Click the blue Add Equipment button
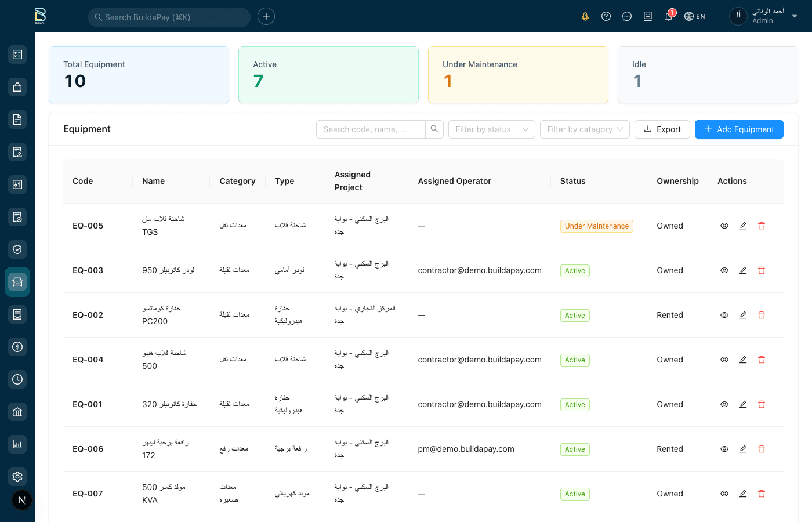The image size is (812, 522). point(739,129)
